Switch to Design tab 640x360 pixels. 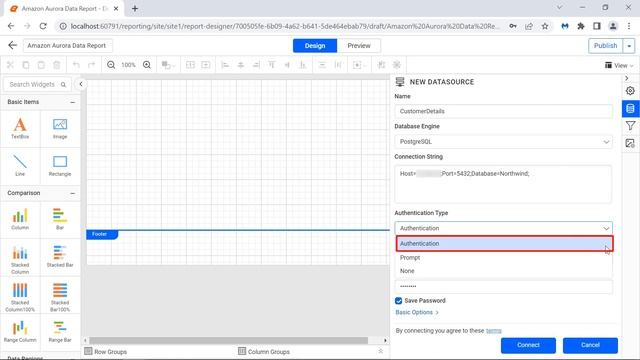(x=315, y=46)
